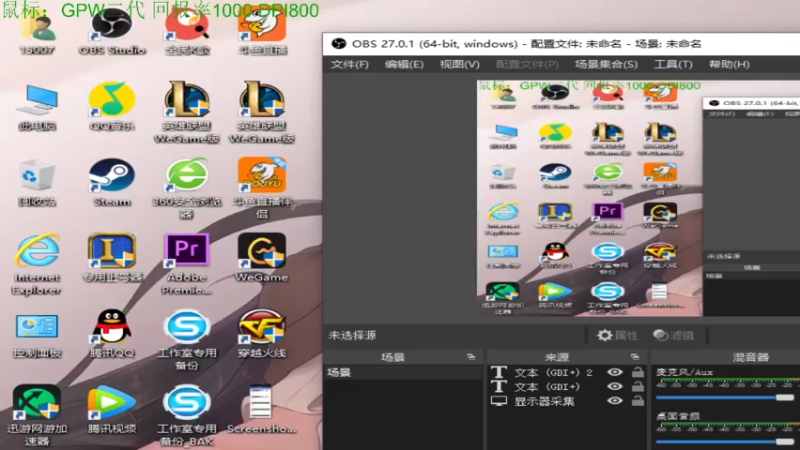Open the 迅游网游加速器 desktop shortcut
The height and width of the screenshot is (450, 800).
point(37,415)
